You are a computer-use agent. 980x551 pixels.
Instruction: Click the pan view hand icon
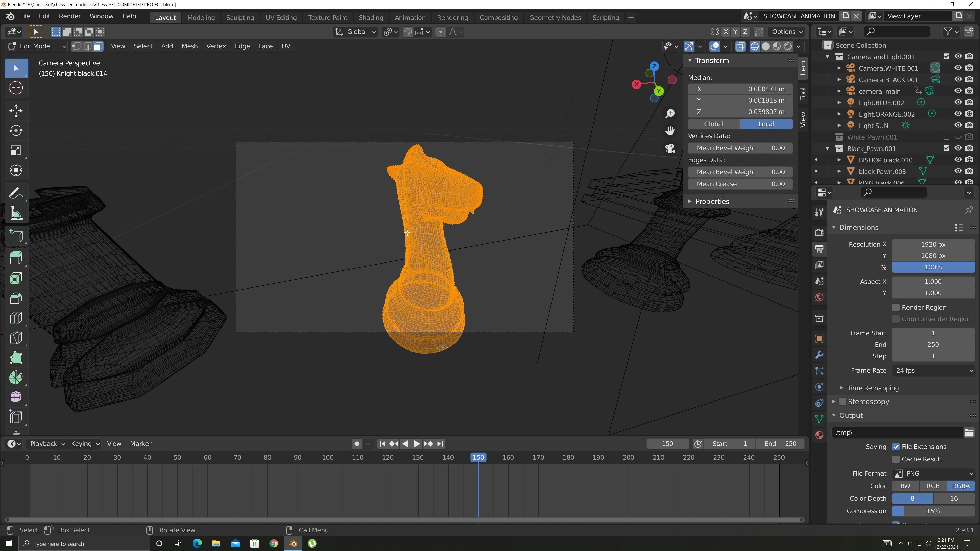click(x=670, y=131)
